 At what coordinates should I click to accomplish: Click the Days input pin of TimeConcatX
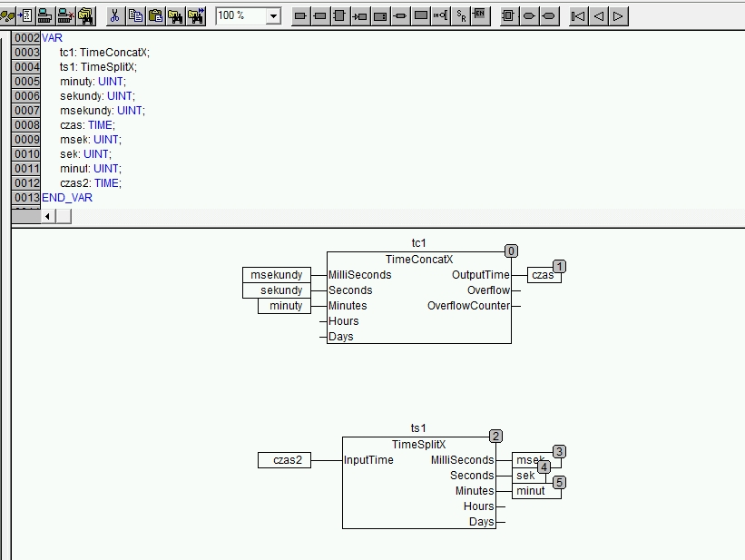340,337
